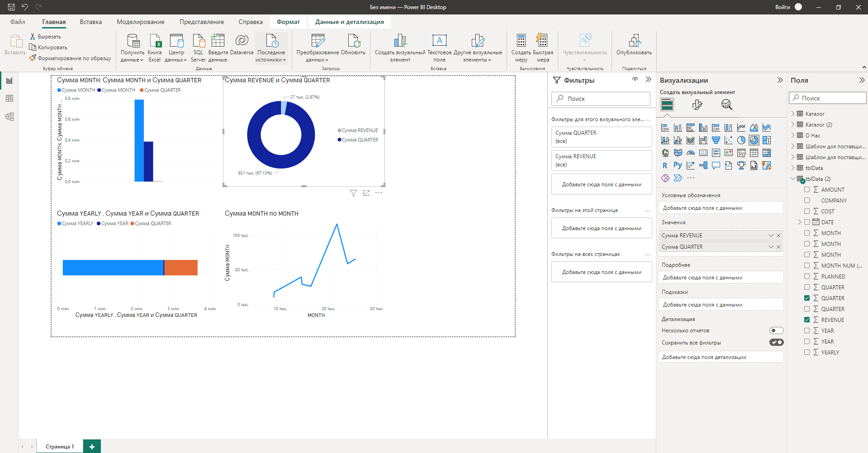868x453 pixels.
Task: Click the Filters pane search field
Action: (601, 99)
